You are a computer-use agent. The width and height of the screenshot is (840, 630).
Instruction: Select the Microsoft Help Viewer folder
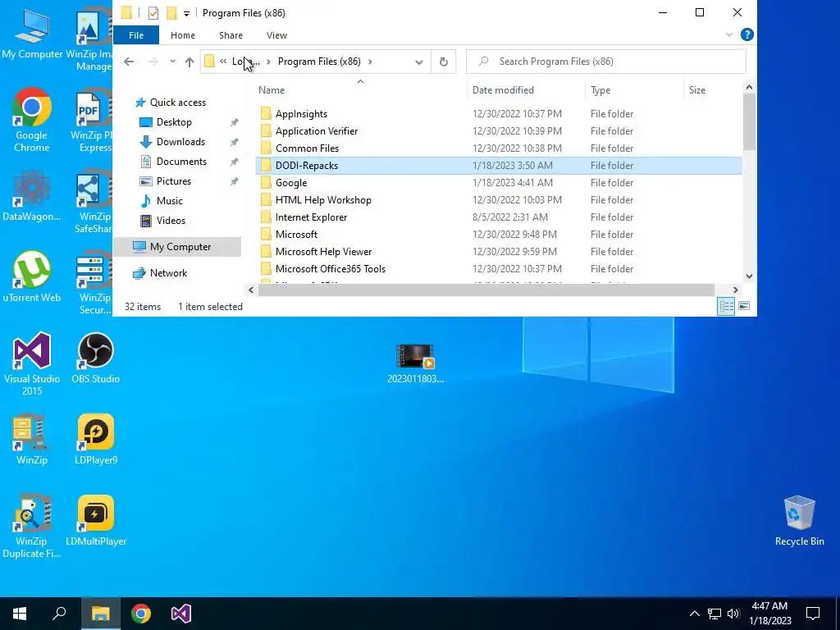pos(323,252)
